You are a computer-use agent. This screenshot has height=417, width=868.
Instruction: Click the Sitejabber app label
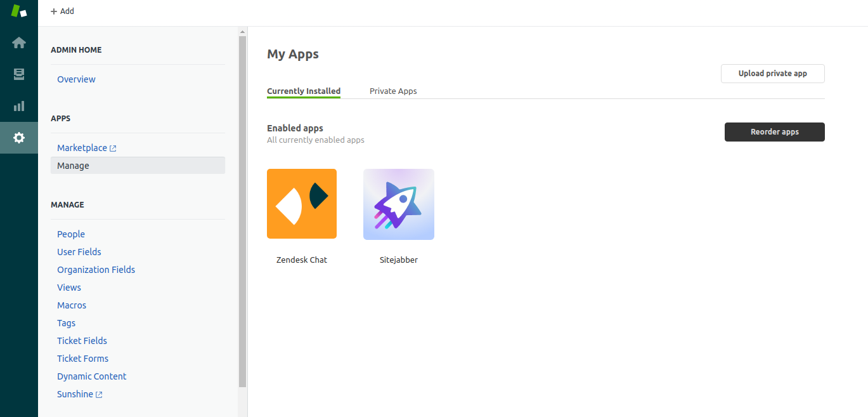pyautogui.click(x=399, y=260)
